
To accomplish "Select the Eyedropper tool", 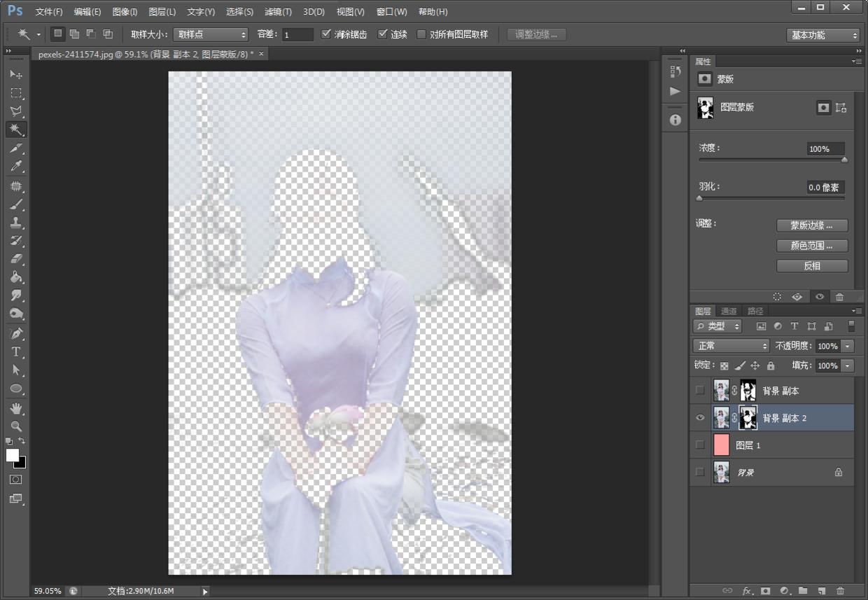I will [16, 167].
